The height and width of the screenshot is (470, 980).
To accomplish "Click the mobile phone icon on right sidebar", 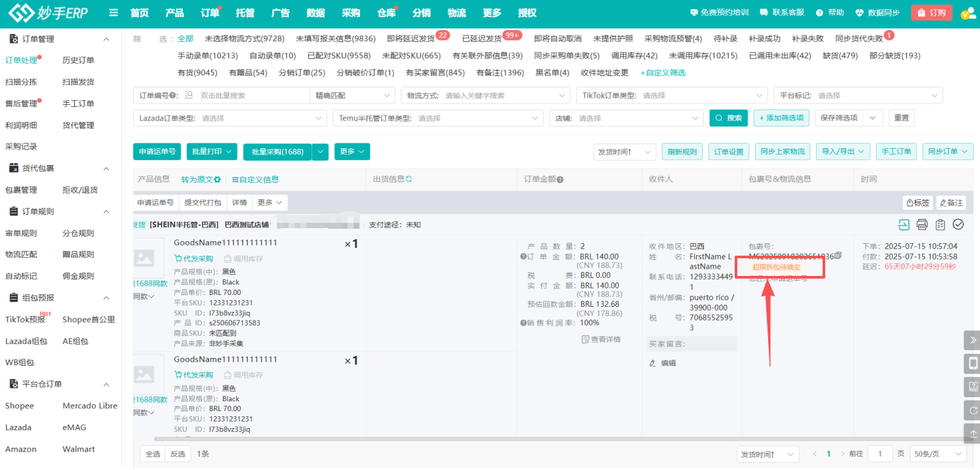I will click(972, 364).
